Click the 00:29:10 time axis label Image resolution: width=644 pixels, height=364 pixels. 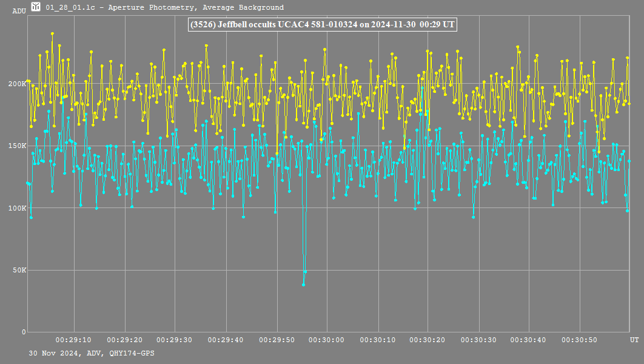click(x=73, y=340)
